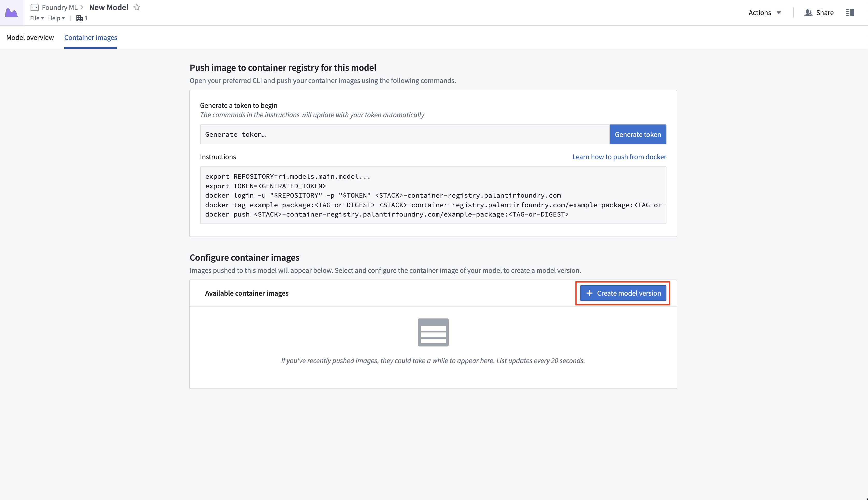The height and width of the screenshot is (500, 868).
Task: Click the Foundry ML breadcrumb
Action: pyautogui.click(x=60, y=7)
